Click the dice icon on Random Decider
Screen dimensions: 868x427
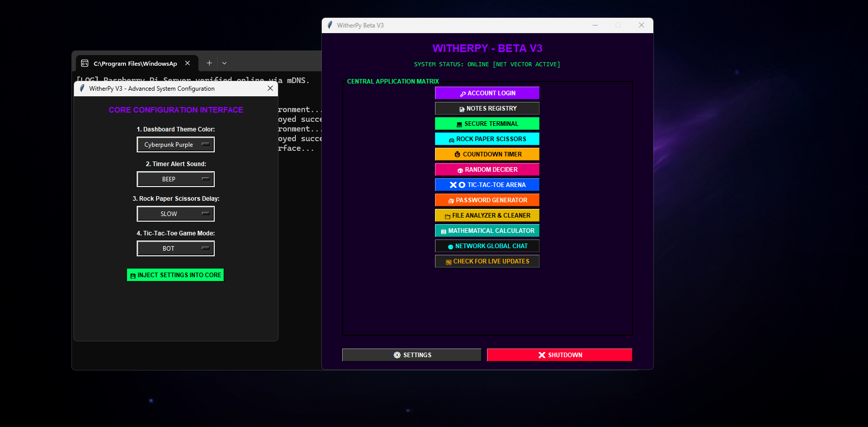click(460, 170)
